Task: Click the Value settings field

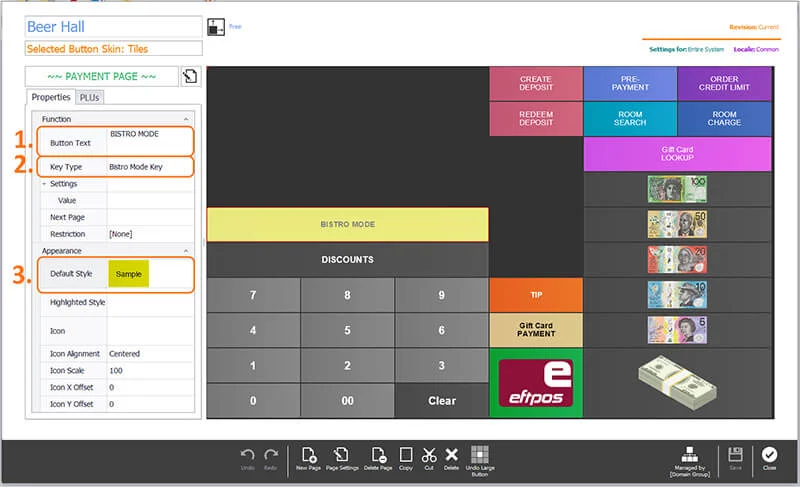Action: [x=151, y=200]
